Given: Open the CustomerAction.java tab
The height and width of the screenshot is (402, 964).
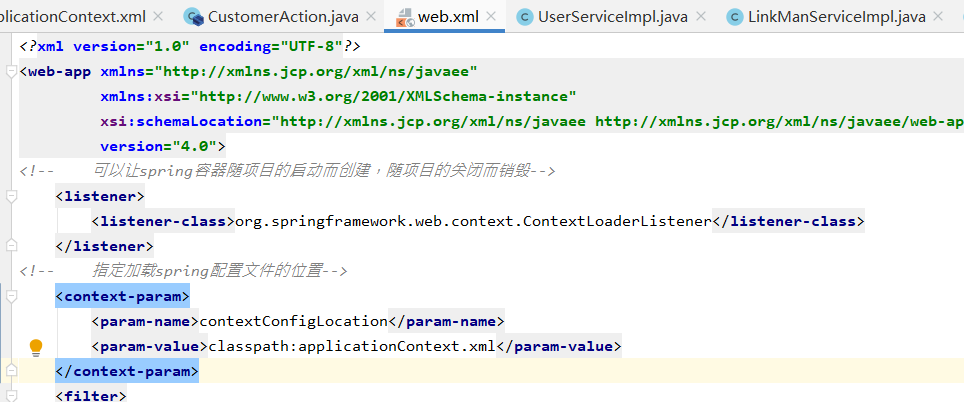Looking at the screenshot, I should [x=283, y=17].
